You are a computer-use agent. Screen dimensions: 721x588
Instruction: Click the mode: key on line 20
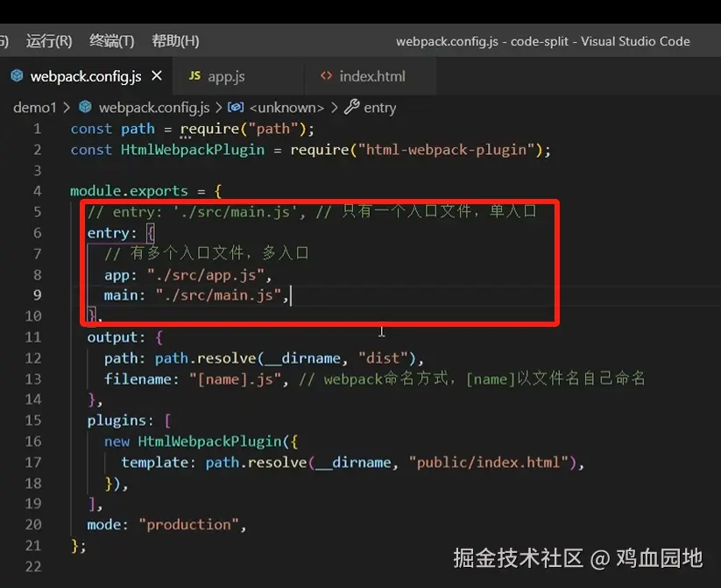tap(108, 525)
